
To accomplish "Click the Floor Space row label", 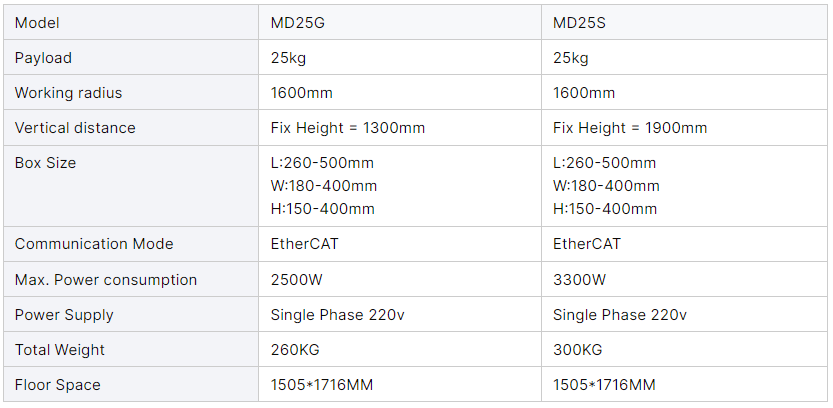I will pyautogui.click(x=58, y=385).
